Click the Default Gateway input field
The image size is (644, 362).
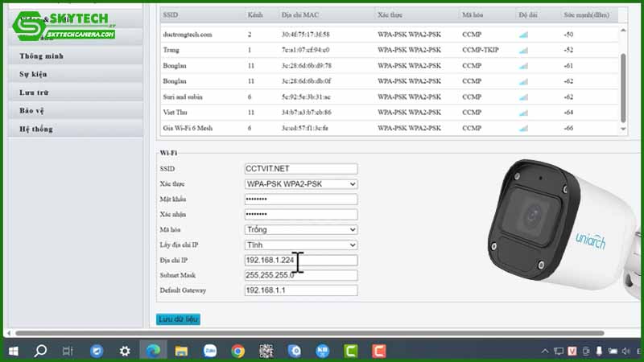pos(300,290)
